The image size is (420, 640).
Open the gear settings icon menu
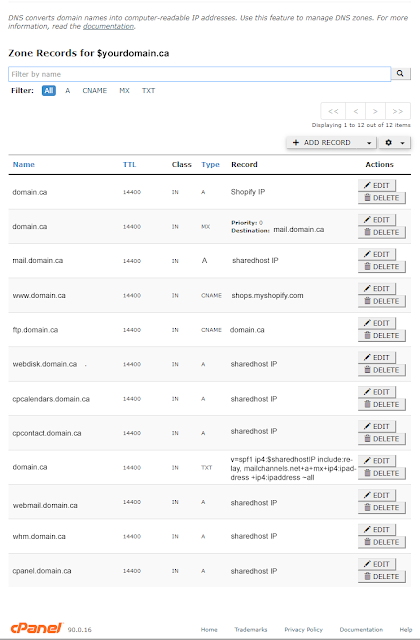tap(389, 142)
